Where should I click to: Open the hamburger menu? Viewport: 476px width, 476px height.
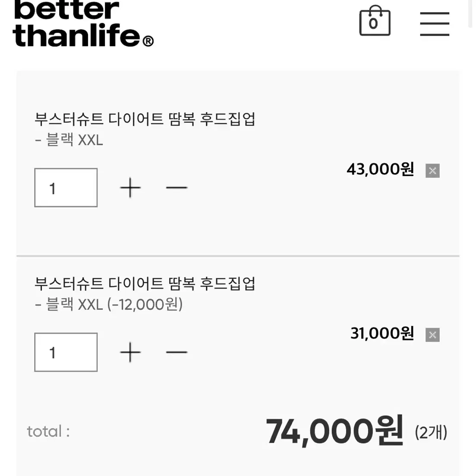coord(435,24)
